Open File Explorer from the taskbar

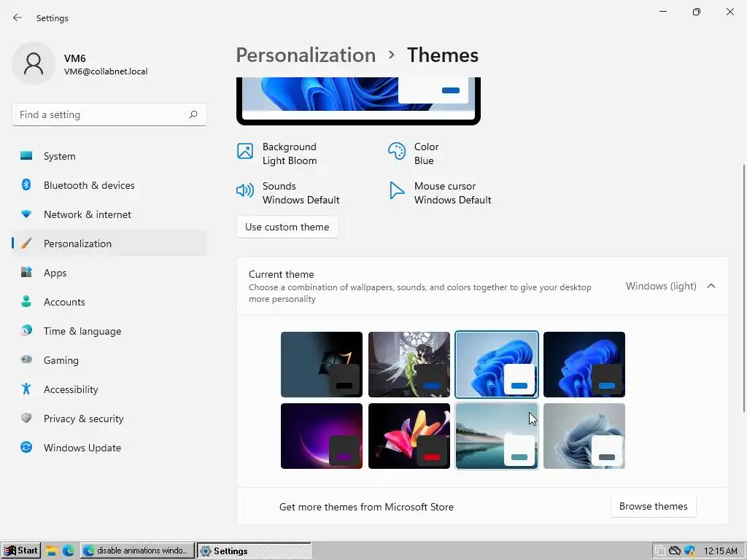[x=52, y=551]
